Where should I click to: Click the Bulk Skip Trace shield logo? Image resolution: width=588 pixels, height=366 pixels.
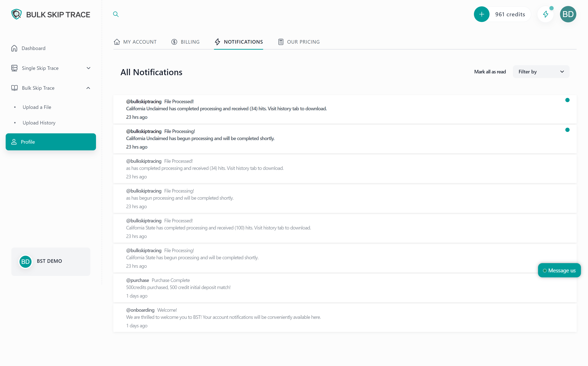[16, 14]
